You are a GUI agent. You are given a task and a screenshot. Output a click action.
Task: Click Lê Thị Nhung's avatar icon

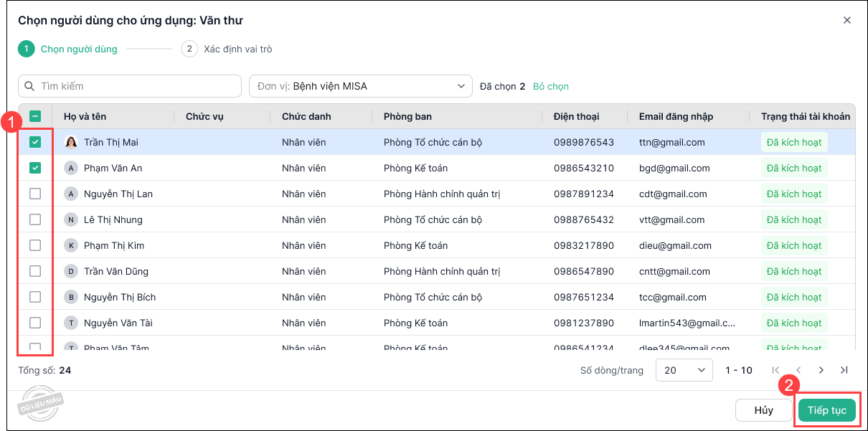coord(71,219)
